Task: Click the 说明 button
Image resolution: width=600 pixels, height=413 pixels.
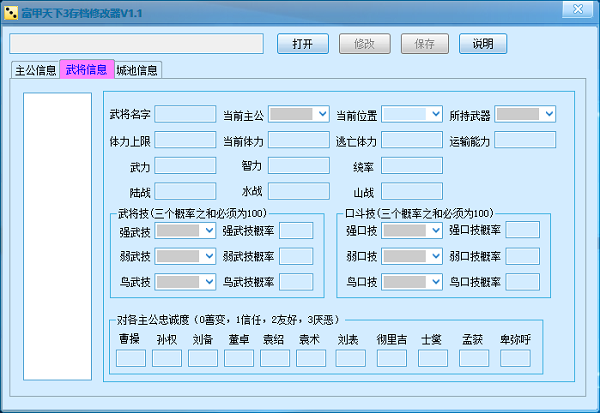Action: 483,44
